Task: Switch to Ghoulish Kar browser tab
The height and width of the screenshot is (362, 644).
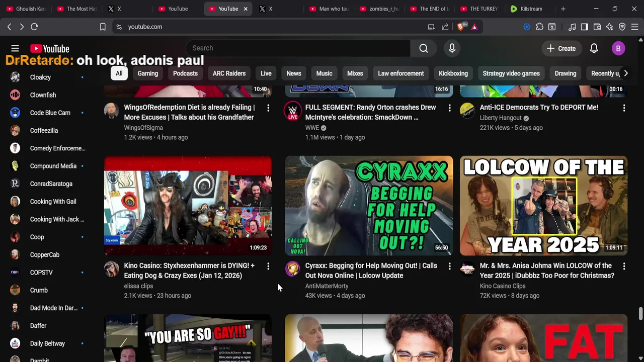Action: pyautogui.click(x=27, y=9)
